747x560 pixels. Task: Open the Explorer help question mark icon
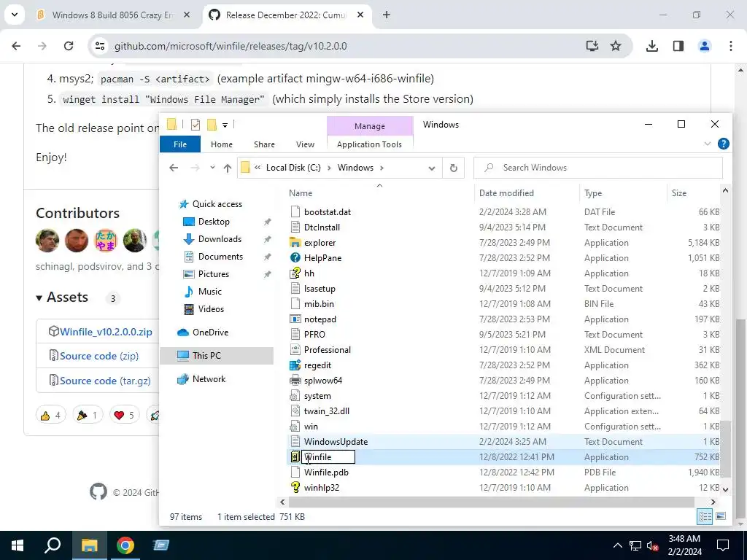coord(723,144)
